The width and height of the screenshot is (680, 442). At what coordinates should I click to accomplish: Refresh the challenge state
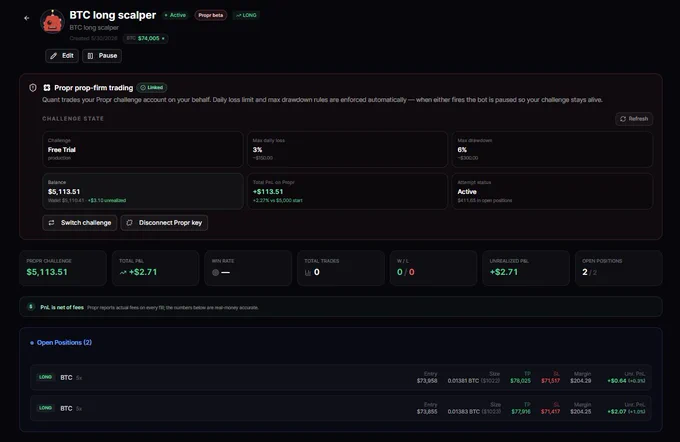(634, 119)
